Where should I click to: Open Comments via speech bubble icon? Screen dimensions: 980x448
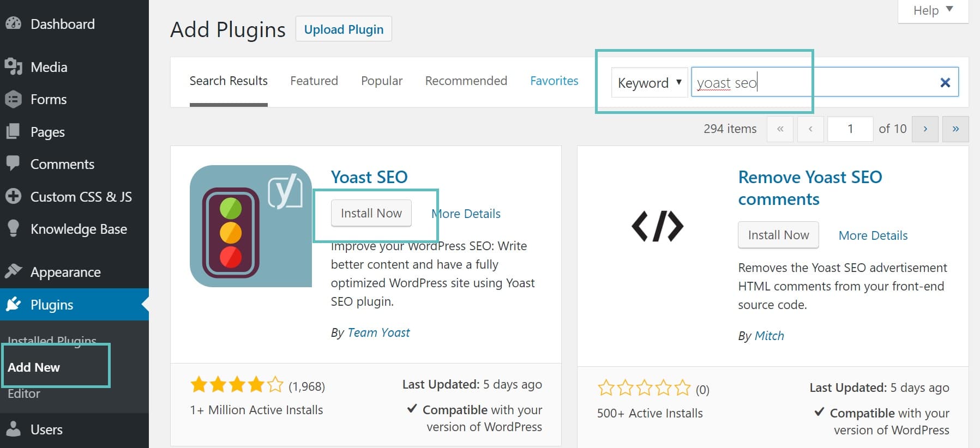pos(13,164)
